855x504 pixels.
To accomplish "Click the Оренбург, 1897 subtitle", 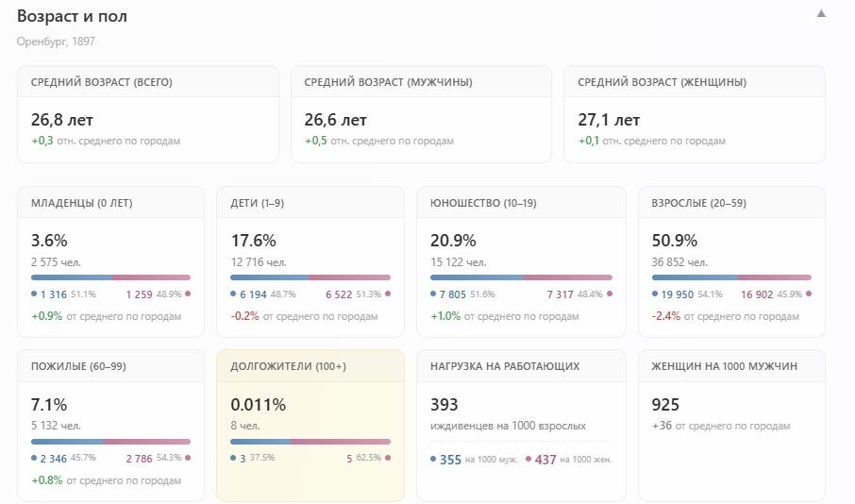I will click(x=56, y=42).
